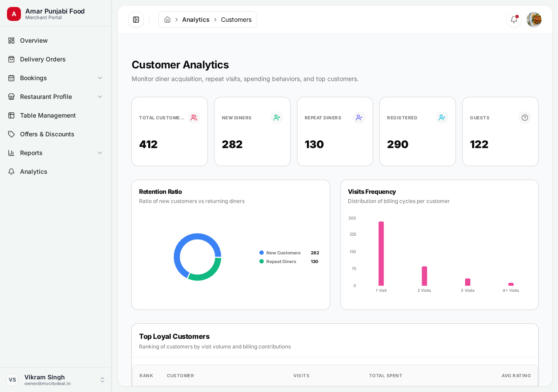Viewport: 558px width, 392px height.
Task: Click Customers breadcrumb link
Action: coord(236,20)
